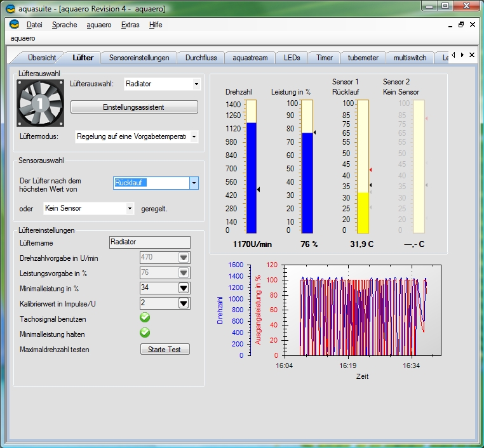484x448 pixels.
Task: Click the 1170U/min readout
Action: pyautogui.click(x=252, y=244)
